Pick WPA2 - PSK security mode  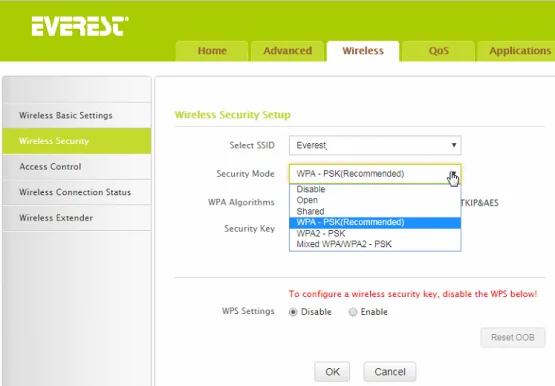375,234
